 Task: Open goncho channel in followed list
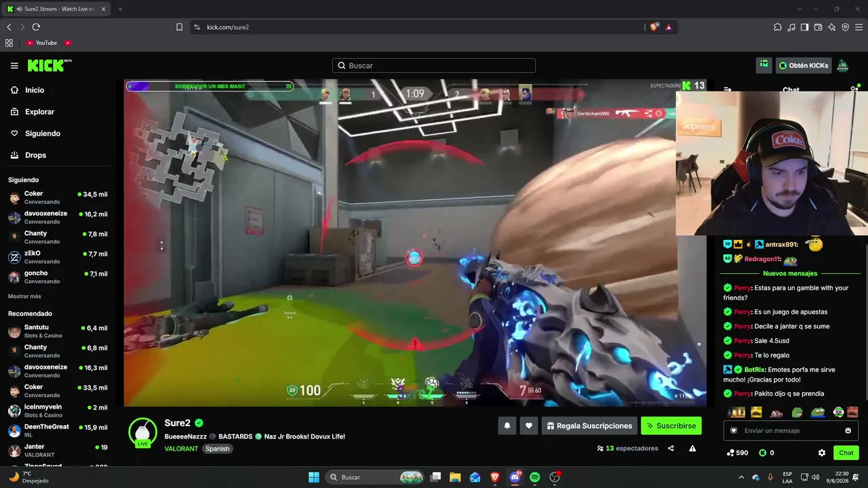(58, 277)
